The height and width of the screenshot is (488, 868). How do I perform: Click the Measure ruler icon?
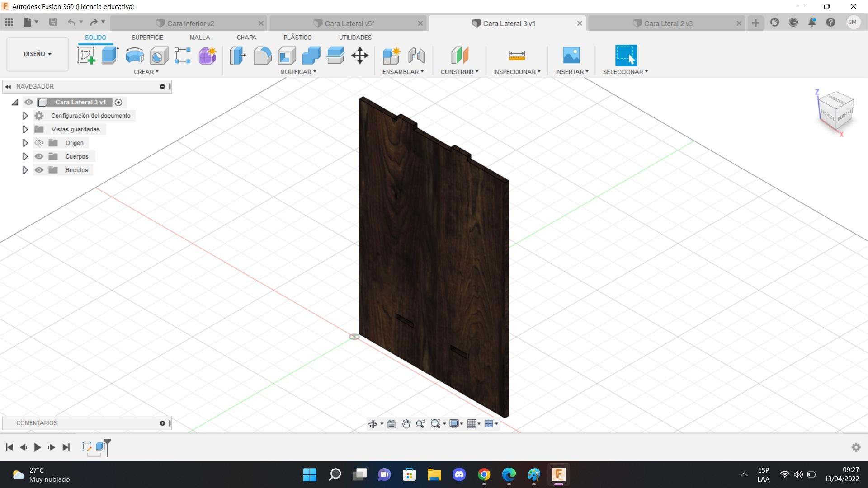coord(517,56)
